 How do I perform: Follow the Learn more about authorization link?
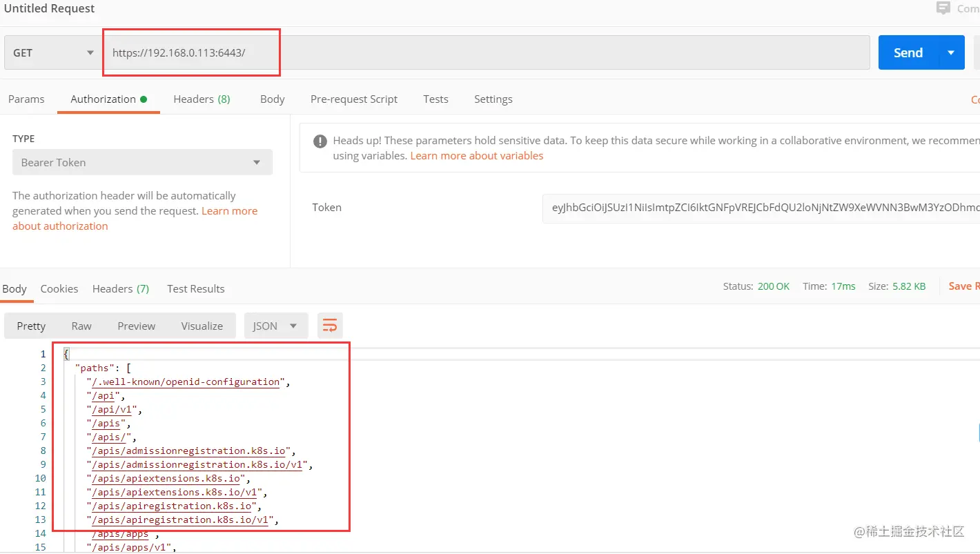(135, 218)
